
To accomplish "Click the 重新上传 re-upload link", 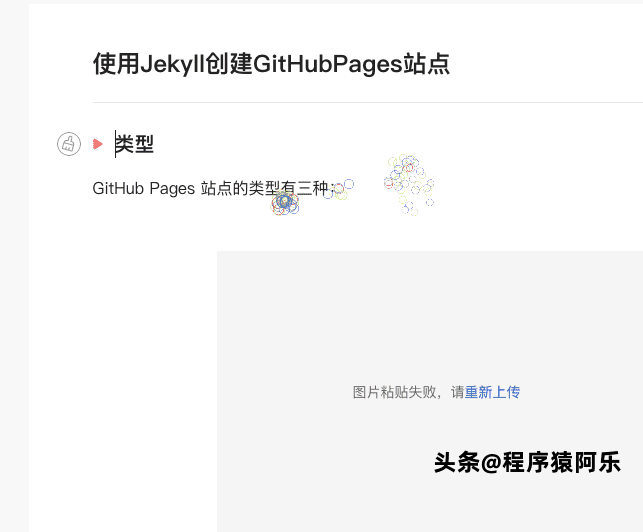I will [492, 392].
